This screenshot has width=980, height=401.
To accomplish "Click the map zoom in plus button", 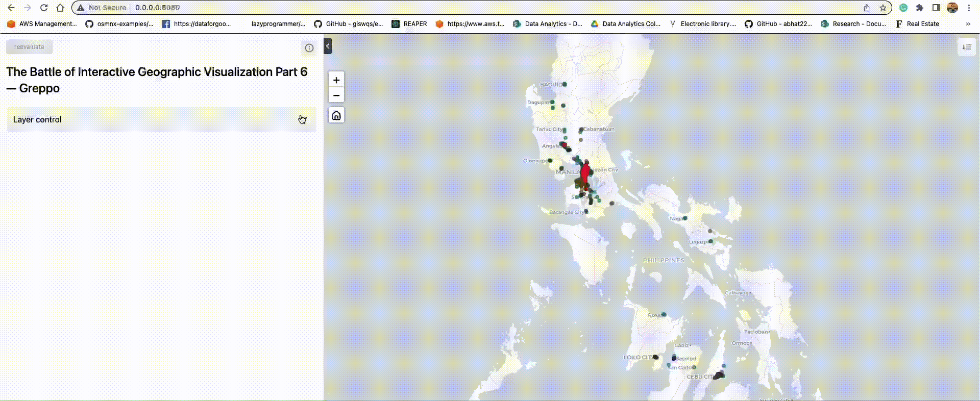I will 336,80.
